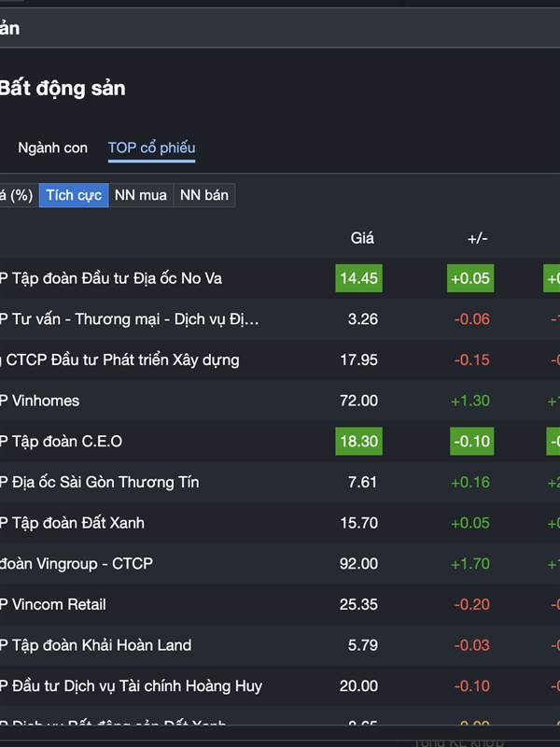Image resolution: width=560 pixels, height=747 pixels.
Task: Switch to the Ngành con tab
Action: tap(53, 148)
